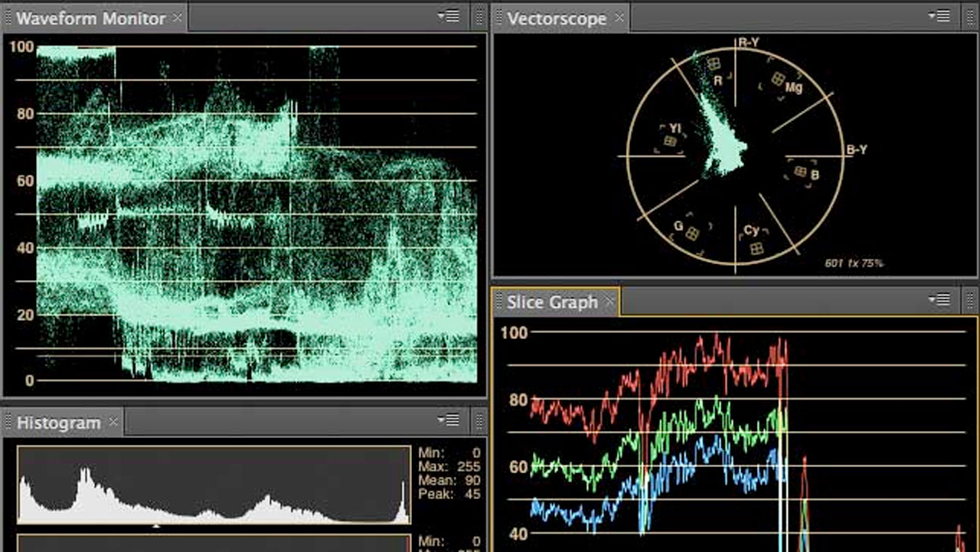Close the Slice Graph tab
This screenshot has height=552, width=980.
click(x=609, y=302)
